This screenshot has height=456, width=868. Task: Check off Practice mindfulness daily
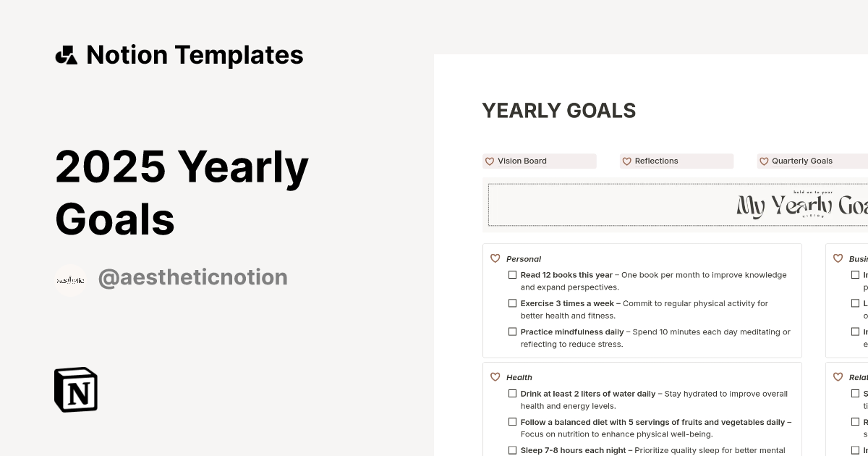tap(512, 332)
